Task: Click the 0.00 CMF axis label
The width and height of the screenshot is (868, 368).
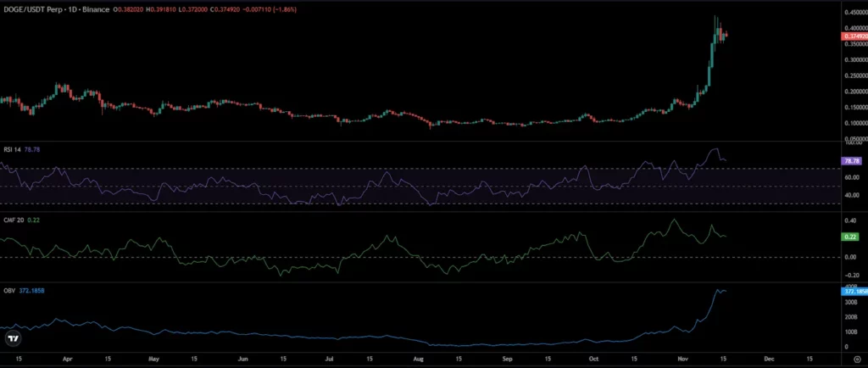Action: click(x=849, y=257)
